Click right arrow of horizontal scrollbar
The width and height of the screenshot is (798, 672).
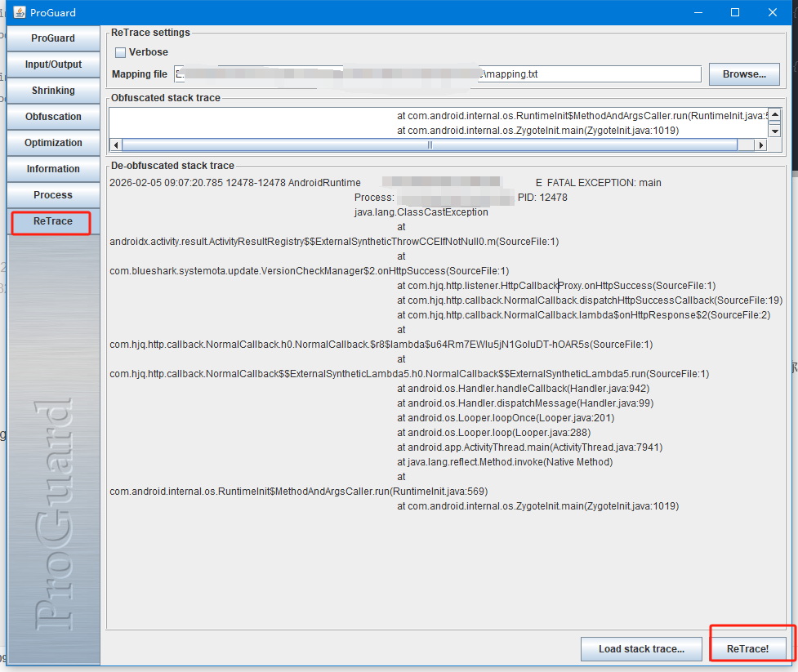pyautogui.click(x=761, y=145)
